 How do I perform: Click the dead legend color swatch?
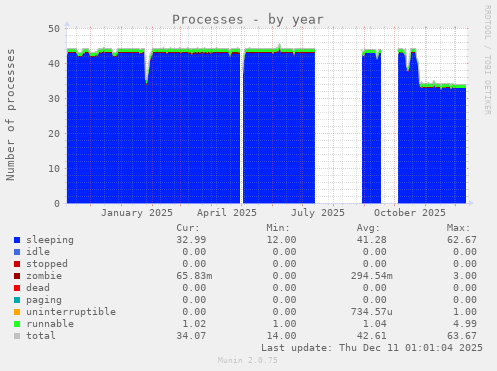pos(17,288)
